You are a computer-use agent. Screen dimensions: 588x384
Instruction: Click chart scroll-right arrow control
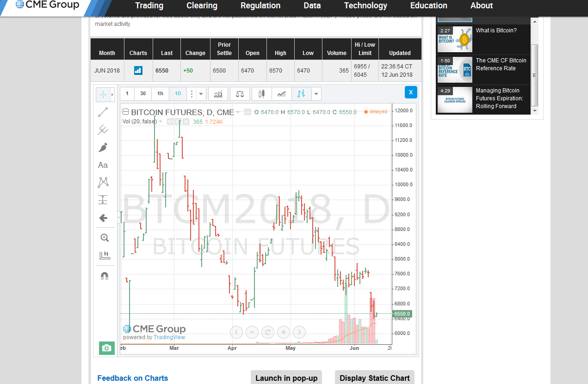299,332
